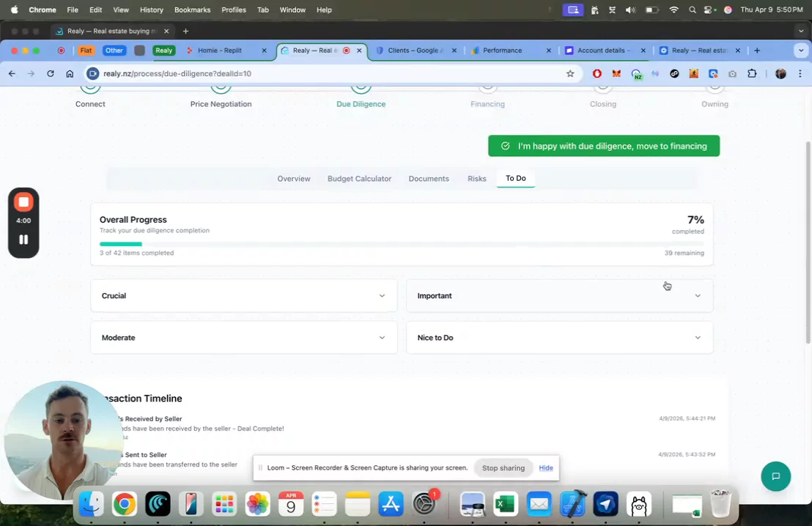Open a new tab with the plus button
This screenshot has width=812, height=526.
pyautogui.click(x=757, y=51)
